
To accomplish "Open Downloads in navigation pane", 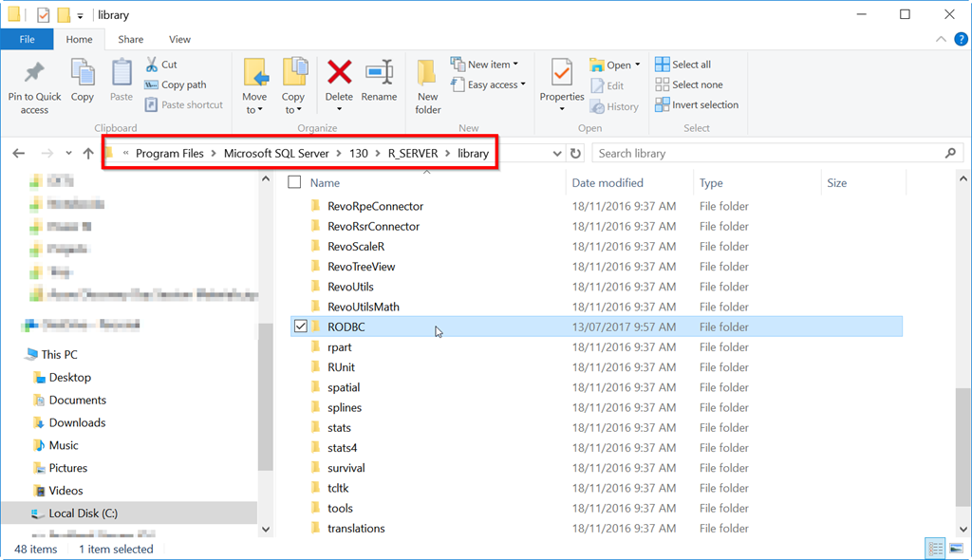I will pyautogui.click(x=78, y=422).
